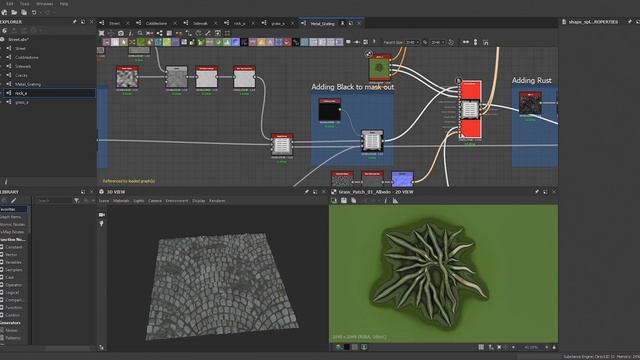The height and width of the screenshot is (360, 640).
Task: Click the open folder icon in top toolbar
Action: pos(14,13)
